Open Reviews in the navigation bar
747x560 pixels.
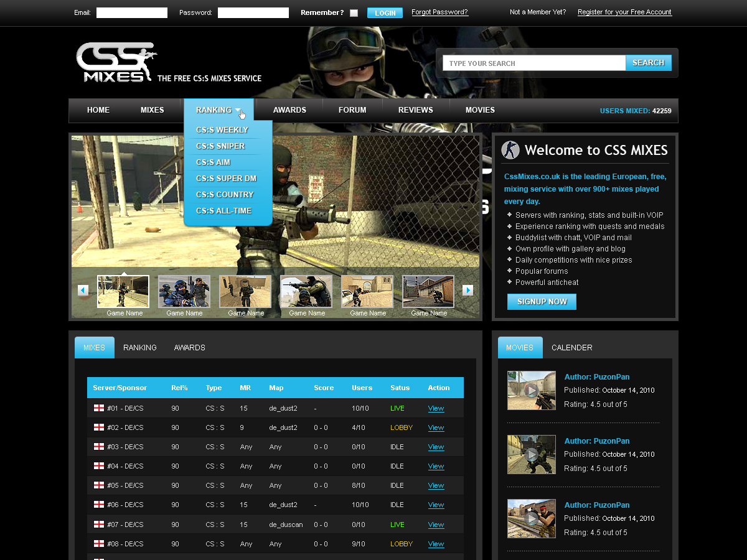click(x=416, y=110)
